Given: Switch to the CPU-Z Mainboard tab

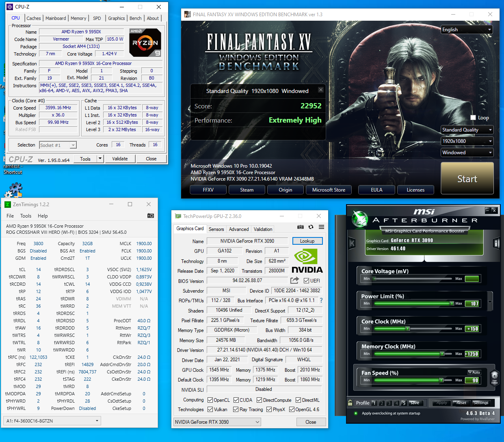Looking at the screenshot, I should 56,18.
